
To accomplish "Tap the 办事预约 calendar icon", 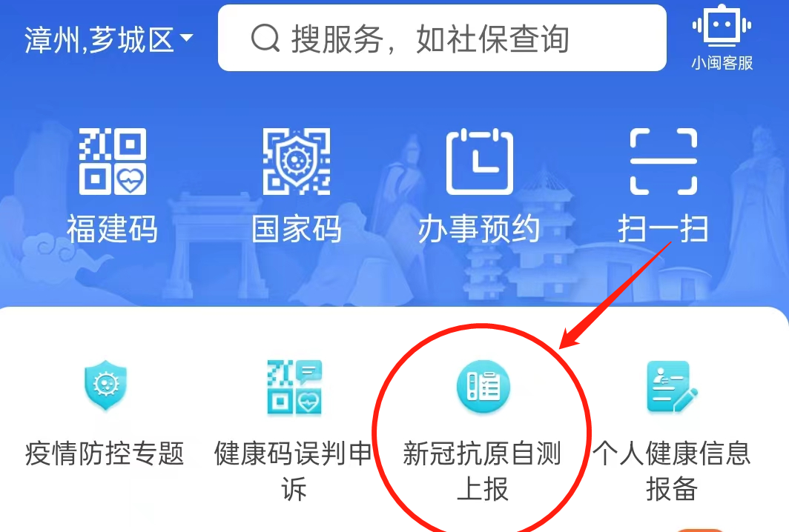I will tap(480, 161).
